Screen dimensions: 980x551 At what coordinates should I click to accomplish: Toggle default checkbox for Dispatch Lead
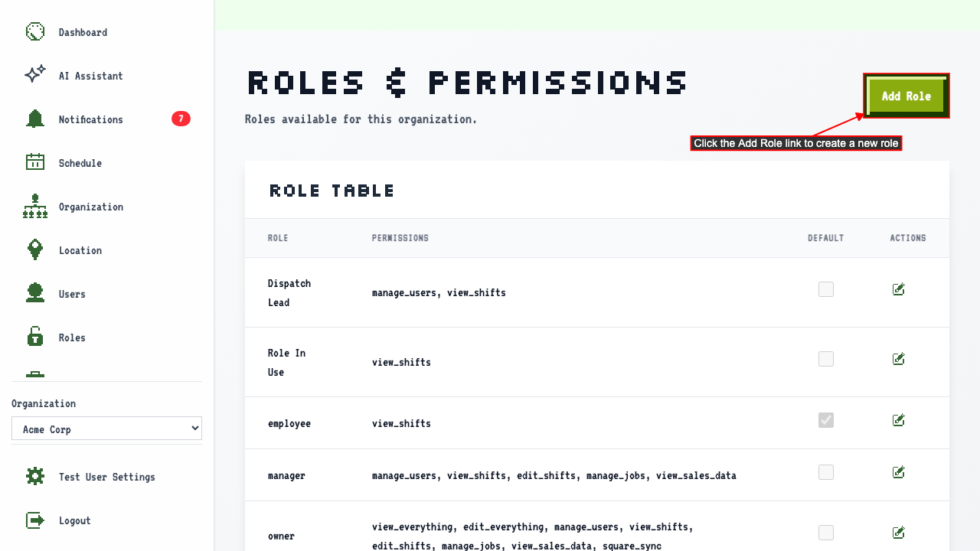(x=826, y=289)
